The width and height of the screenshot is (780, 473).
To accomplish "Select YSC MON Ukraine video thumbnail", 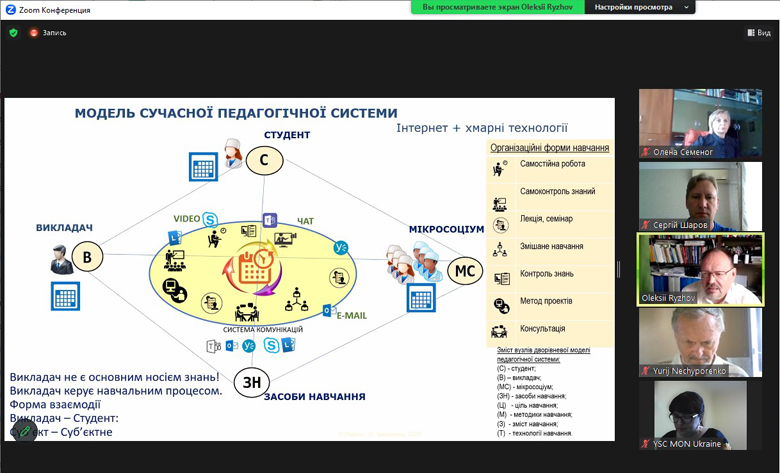I will [700, 415].
